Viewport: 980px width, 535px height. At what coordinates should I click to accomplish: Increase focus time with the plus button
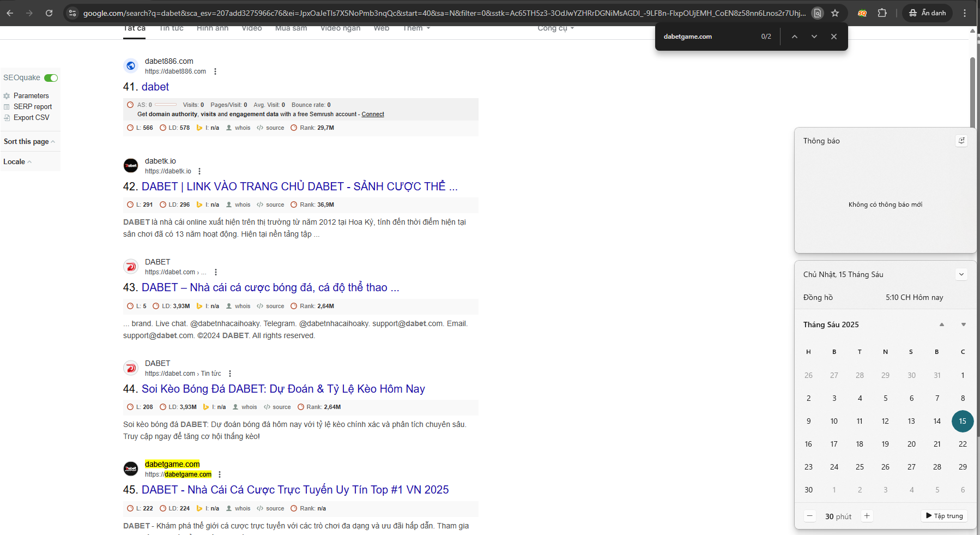pyautogui.click(x=867, y=516)
